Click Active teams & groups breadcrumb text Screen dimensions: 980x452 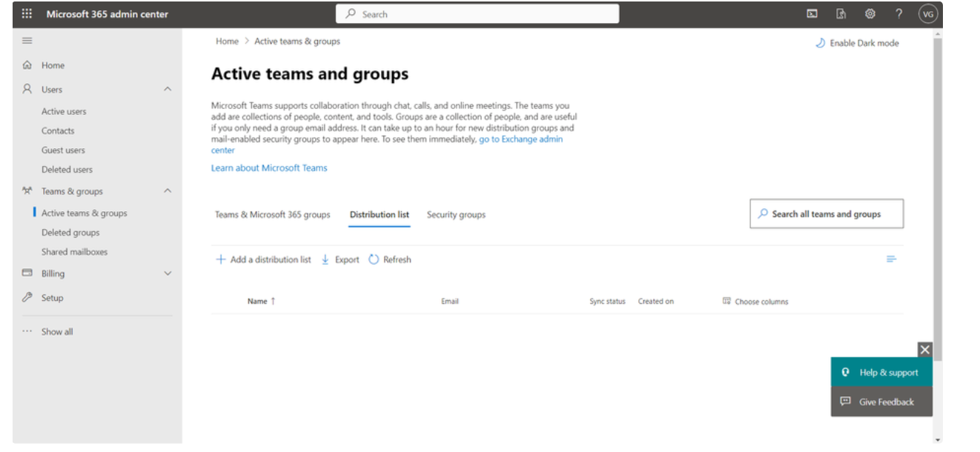297,41
